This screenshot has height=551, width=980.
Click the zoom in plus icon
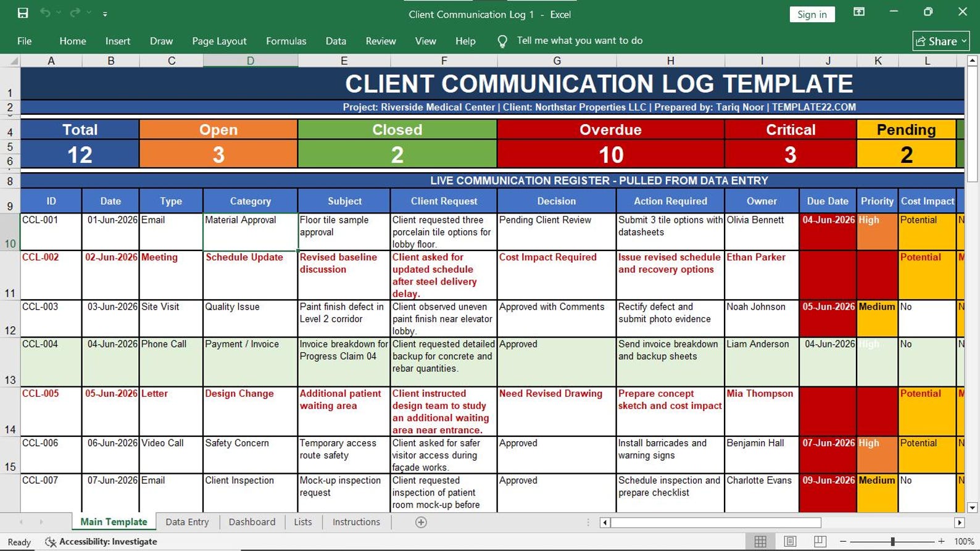pyautogui.click(x=941, y=541)
